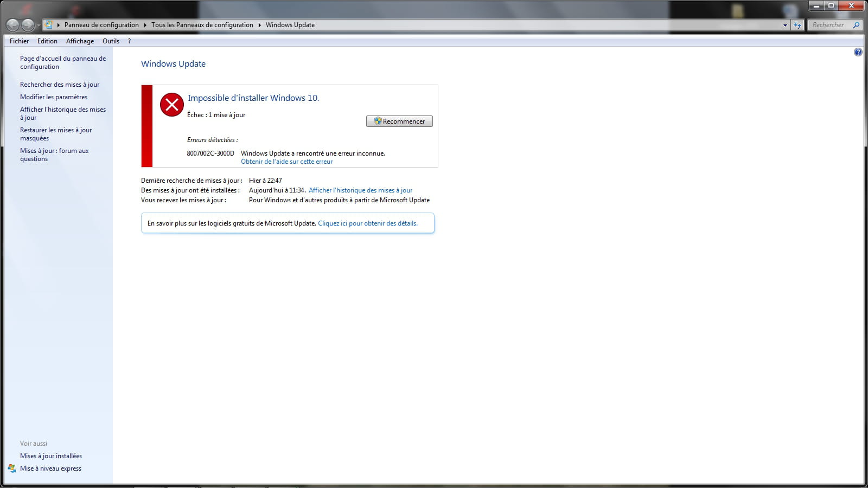This screenshot has height=488, width=868.
Task: Expand the root breadcrumb arrow before Panneau de configuration
Action: 58,25
